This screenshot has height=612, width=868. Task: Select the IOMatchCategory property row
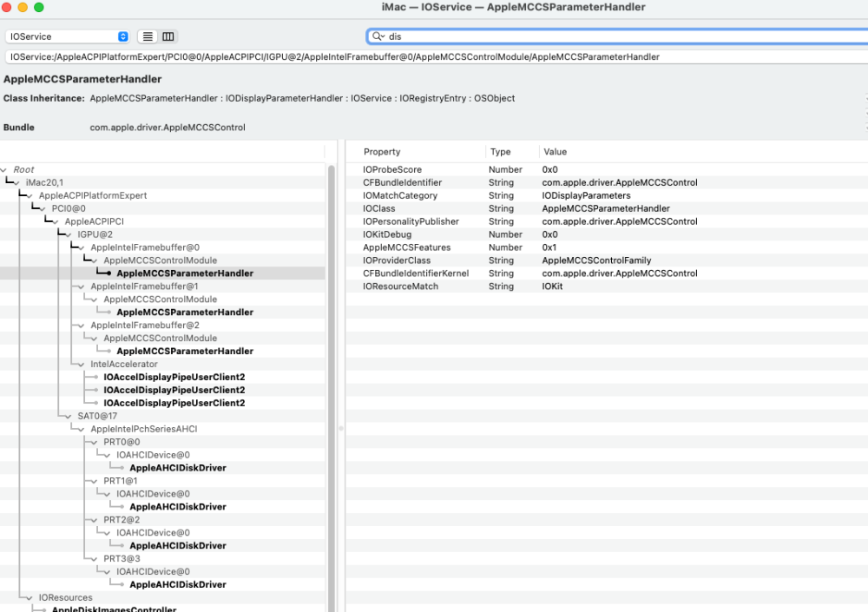pos(607,195)
